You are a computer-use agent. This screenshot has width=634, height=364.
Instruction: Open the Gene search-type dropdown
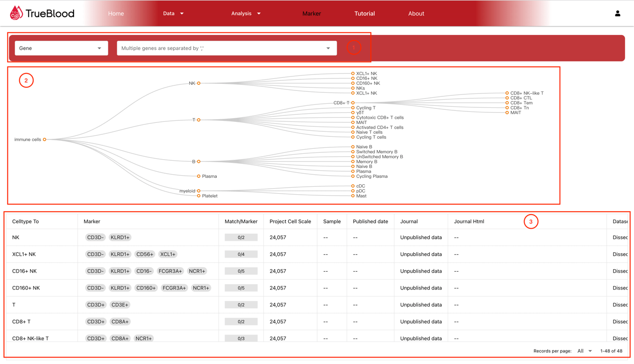pos(61,48)
